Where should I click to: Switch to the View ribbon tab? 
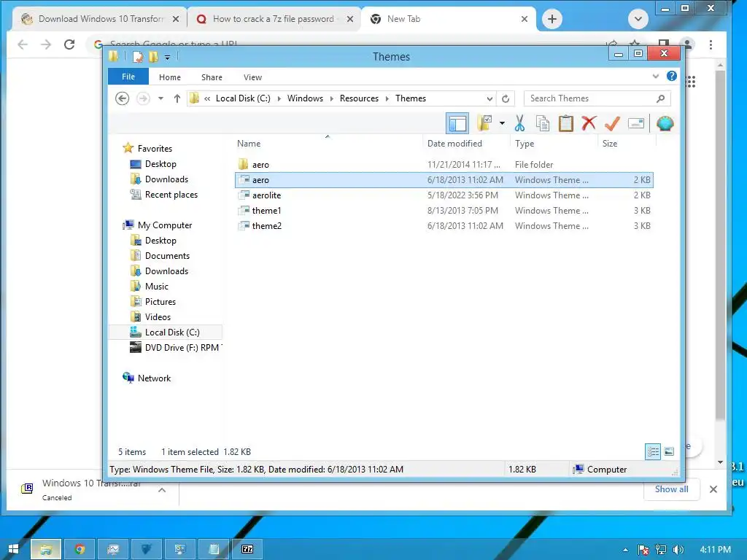pos(252,77)
